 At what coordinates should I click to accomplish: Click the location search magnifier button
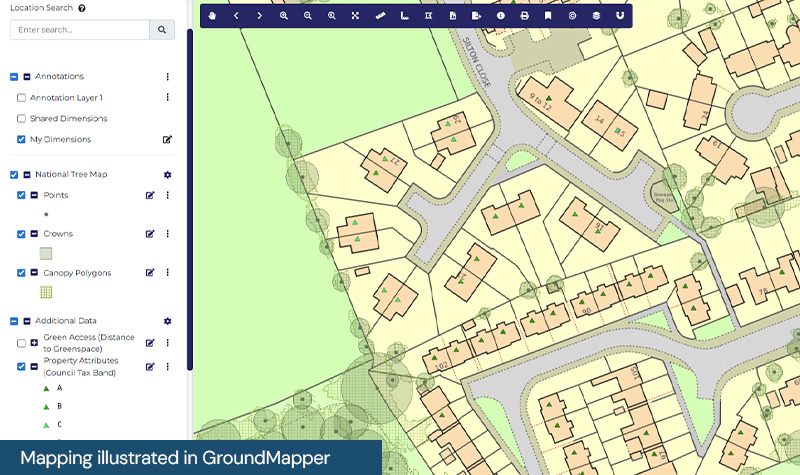click(x=163, y=31)
